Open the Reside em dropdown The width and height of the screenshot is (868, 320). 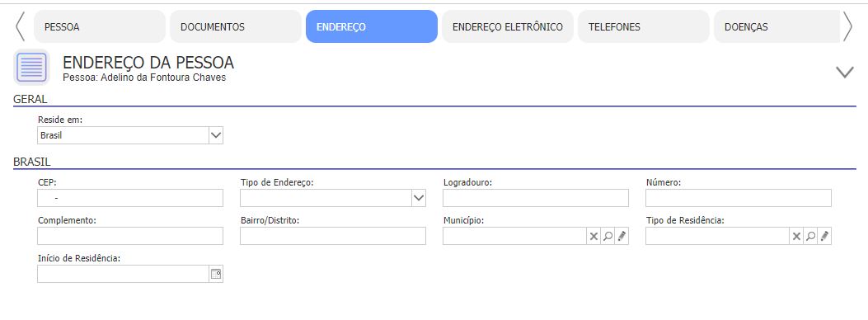coord(216,135)
